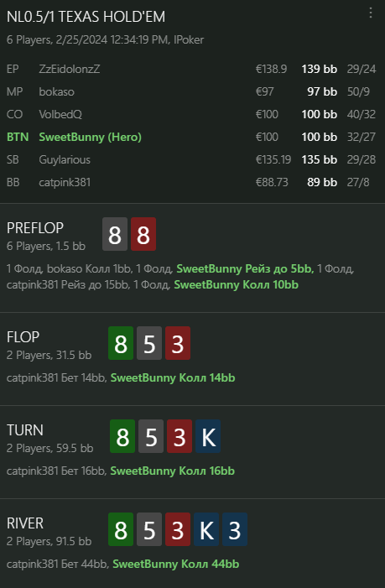Click the blue 3 river card
Screen dimensions: 385x588
coord(235,529)
